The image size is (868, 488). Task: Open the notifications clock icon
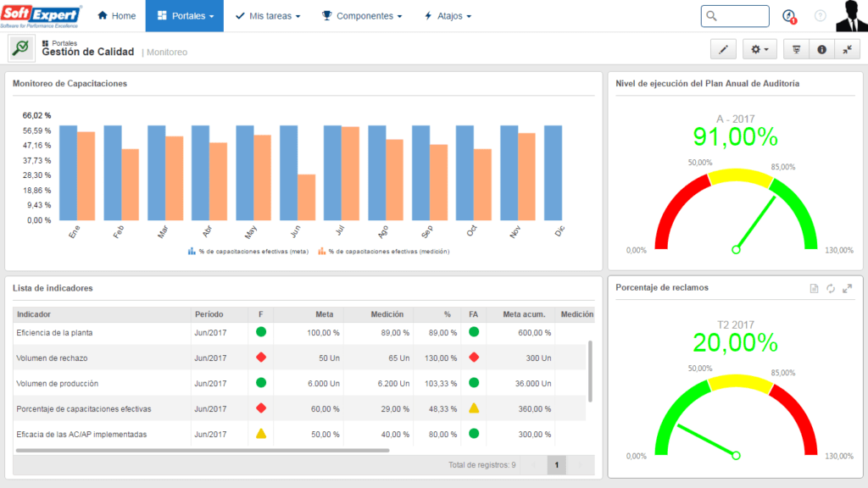[x=789, y=16]
